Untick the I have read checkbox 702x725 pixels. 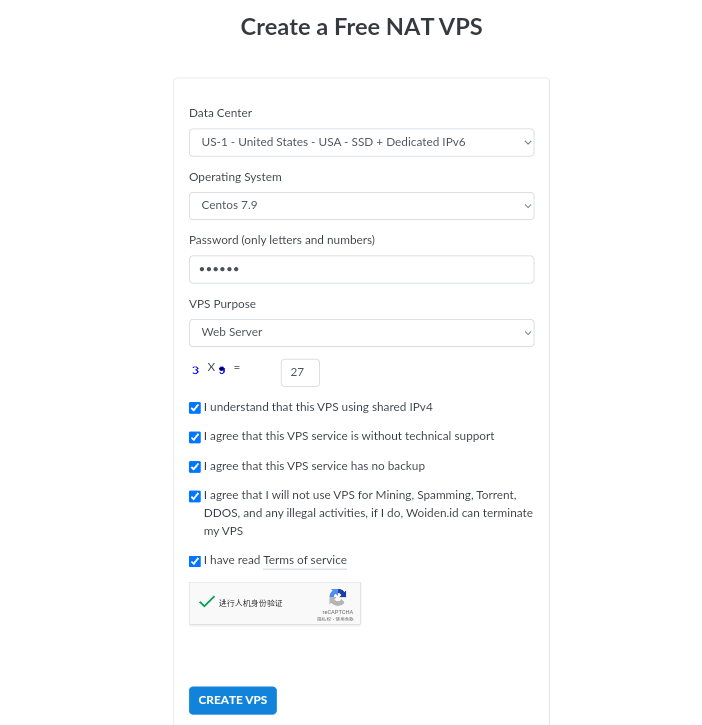coord(195,561)
